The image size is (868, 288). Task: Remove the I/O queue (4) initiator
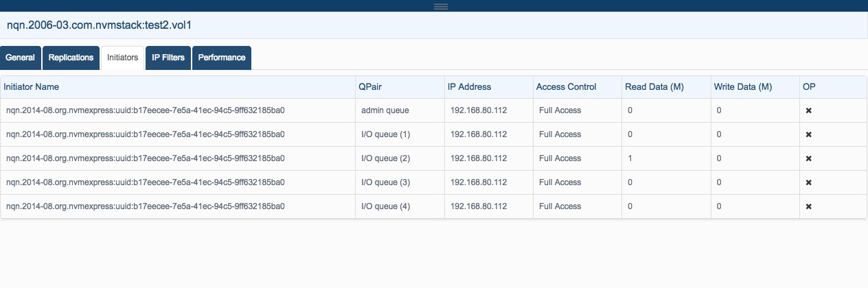809,206
